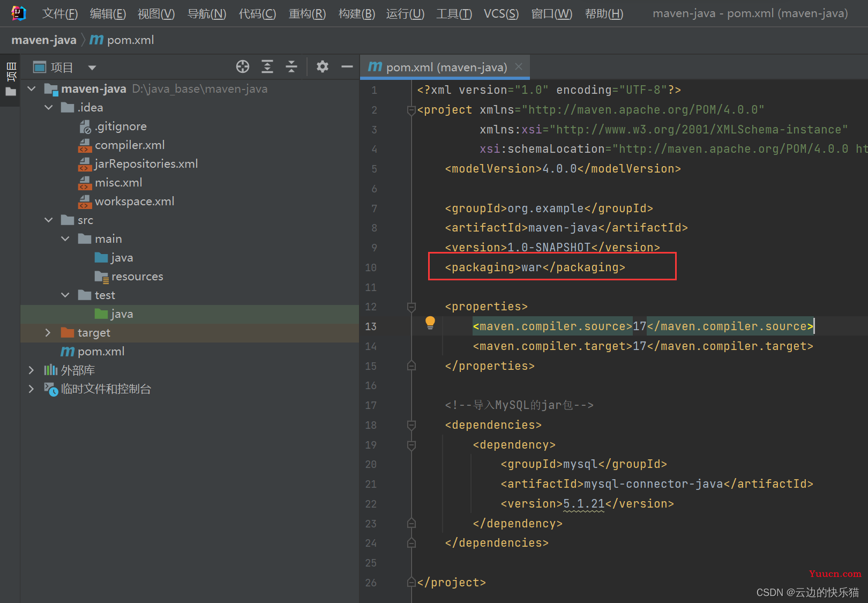Collapse the test folder
This screenshot has height=603, width=868.
point(65,295)
